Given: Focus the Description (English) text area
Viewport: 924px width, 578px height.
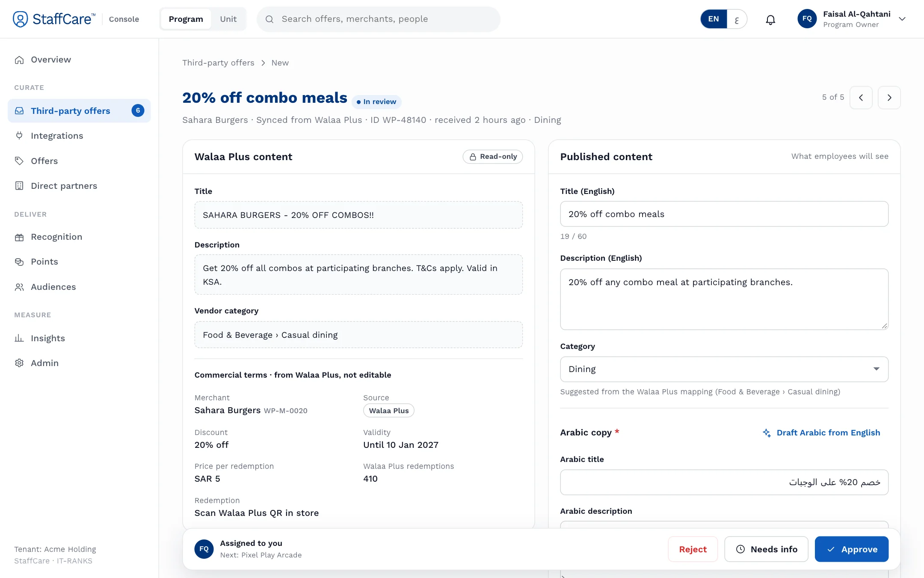Looking at the screenshot, I should click(x=724, y=299).
